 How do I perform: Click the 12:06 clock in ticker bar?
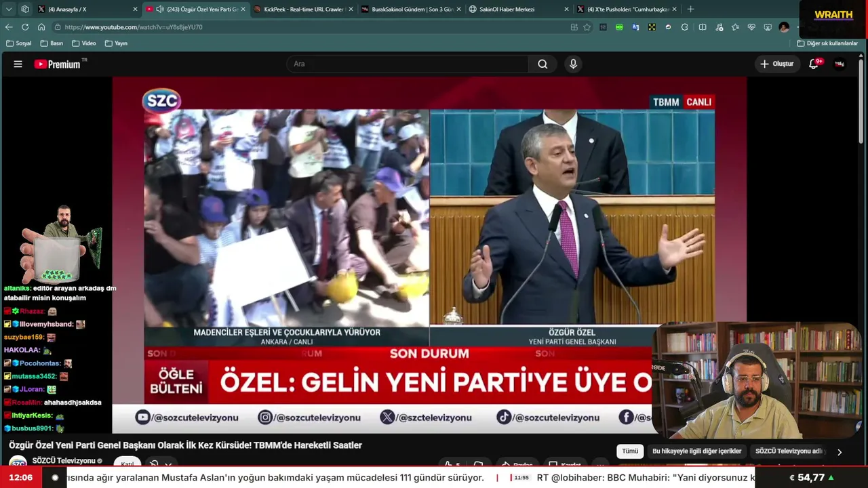21,478
